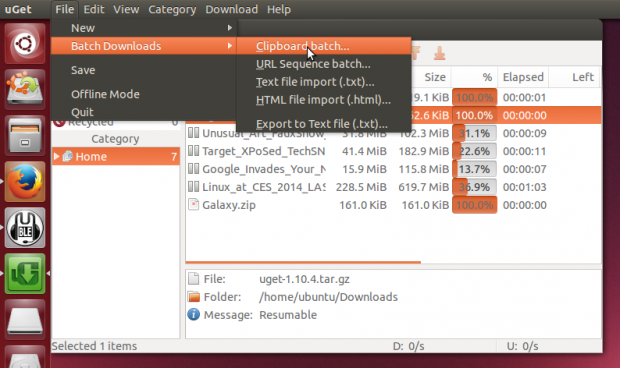Open the Category menu
This screenshot has width=620, height=368.
[x=172, y=9]
